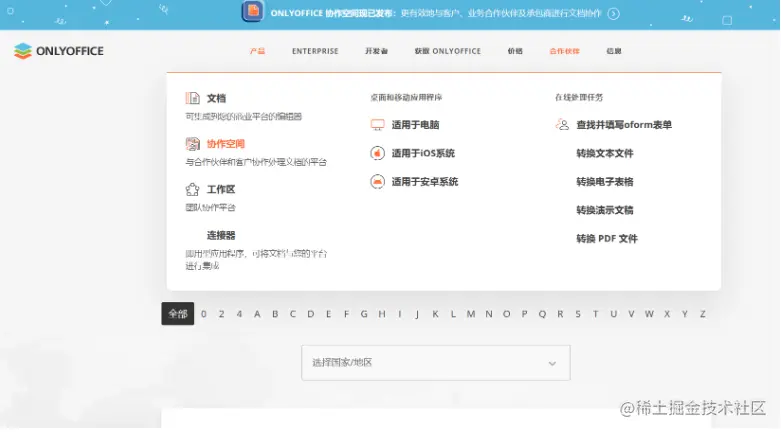
Task: Open the 信息 menu
Action: pyautogui.click(x=614, y=51)
